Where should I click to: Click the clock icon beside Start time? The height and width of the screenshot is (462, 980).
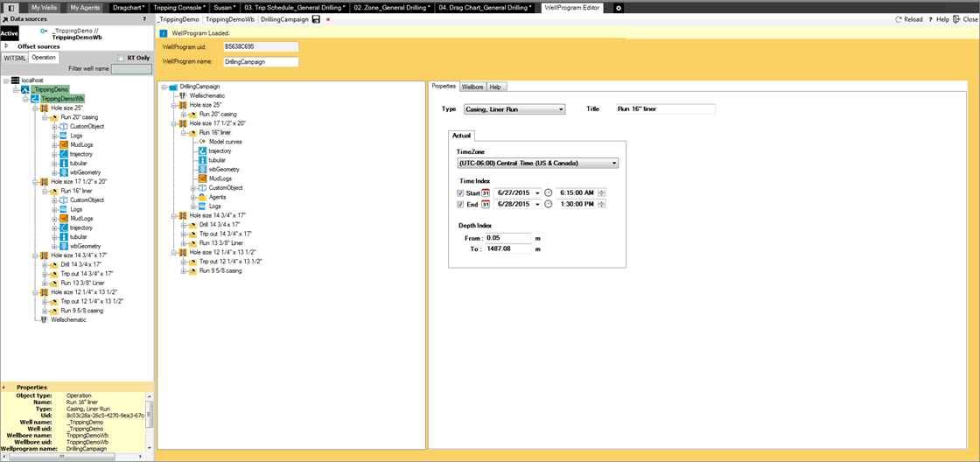pos(548,192)
